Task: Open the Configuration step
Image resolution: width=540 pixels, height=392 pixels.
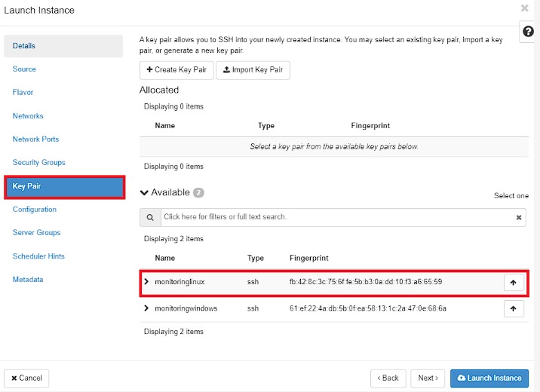Action: tap(35, 210)
